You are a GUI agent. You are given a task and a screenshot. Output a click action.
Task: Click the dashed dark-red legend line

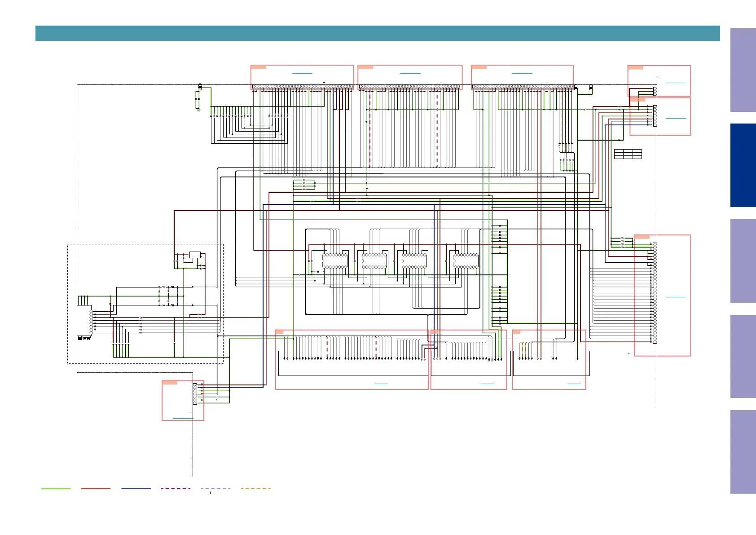176,489
